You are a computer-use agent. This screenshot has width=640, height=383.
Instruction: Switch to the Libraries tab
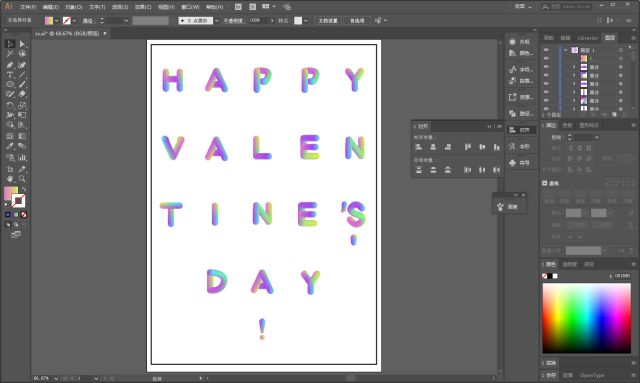(x=587, y=38)
